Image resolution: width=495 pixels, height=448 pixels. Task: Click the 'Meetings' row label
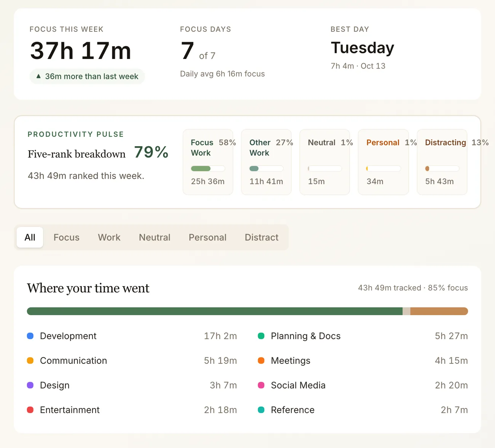click(x=291, y=361)
